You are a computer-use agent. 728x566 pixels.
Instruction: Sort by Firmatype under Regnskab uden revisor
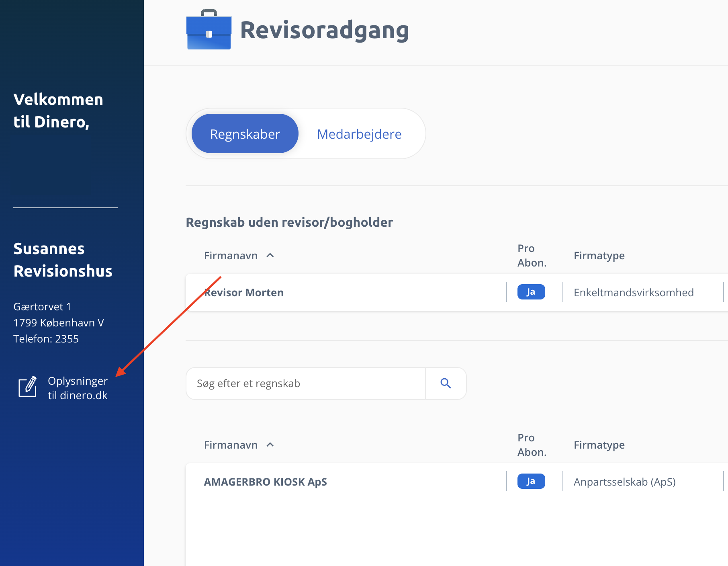[599, 256]
